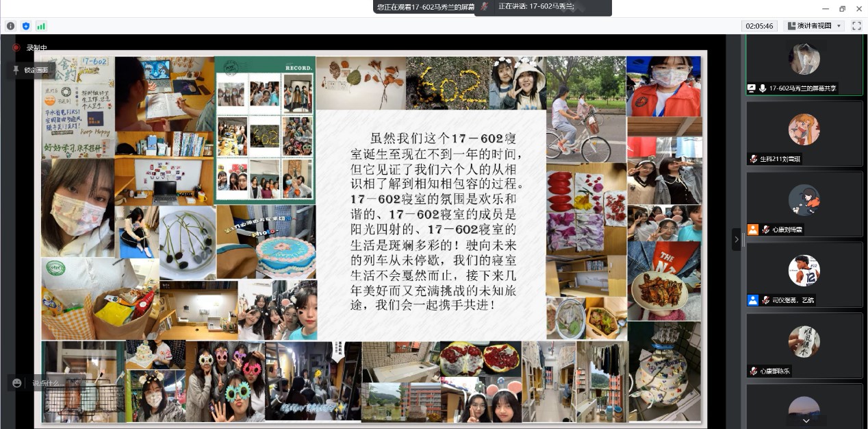Click the muted mic icon for 生科211刘雪琪
This screenshot has width=868, height=429.
click(754, 159)
